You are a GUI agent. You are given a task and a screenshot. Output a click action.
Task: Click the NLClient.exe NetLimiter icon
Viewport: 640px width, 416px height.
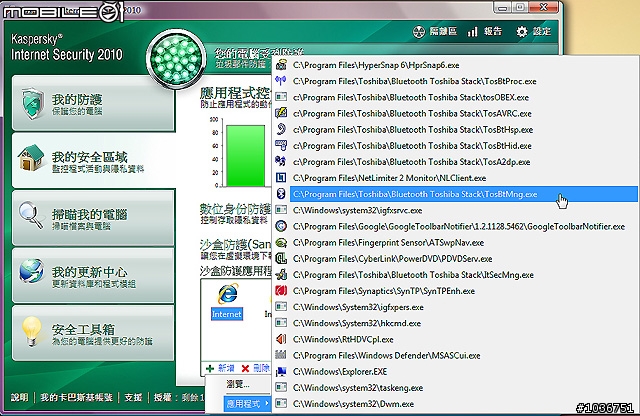[281, 178]
